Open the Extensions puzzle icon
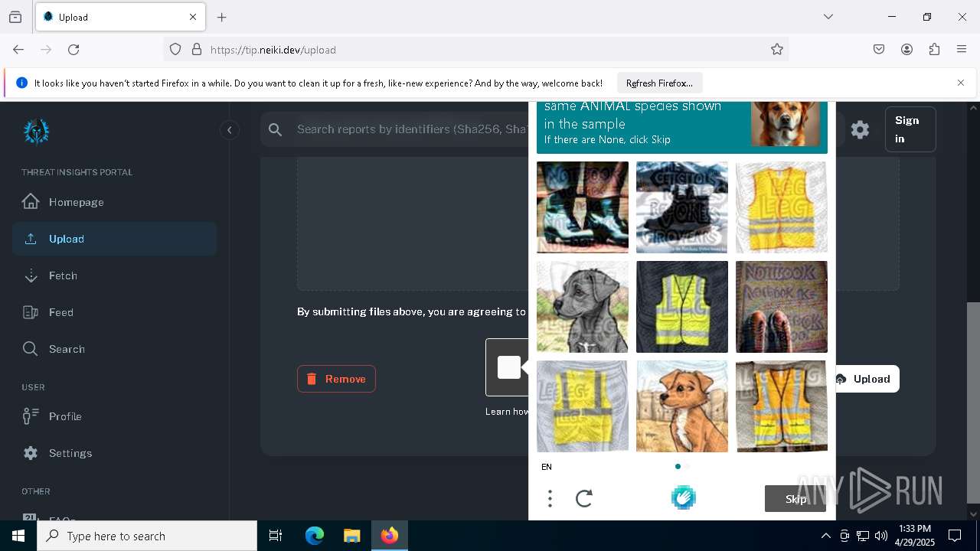 click(934, 49)
